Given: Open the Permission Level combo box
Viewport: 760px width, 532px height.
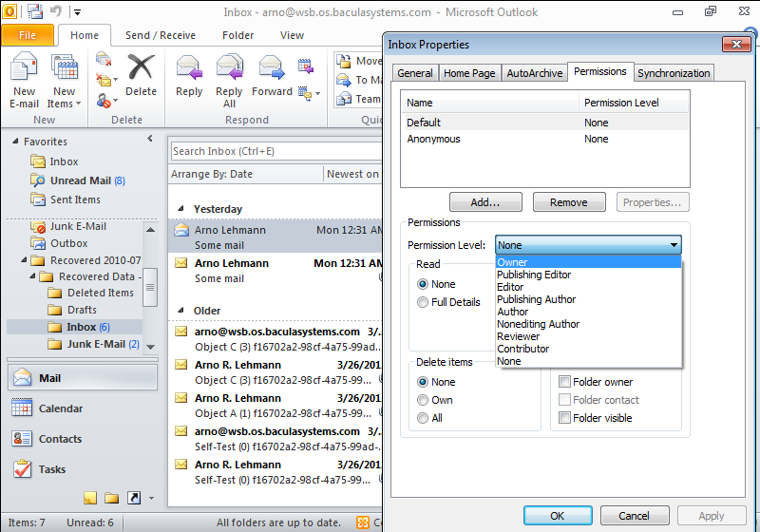Looking at the screenshot, I should click(588, 245).
